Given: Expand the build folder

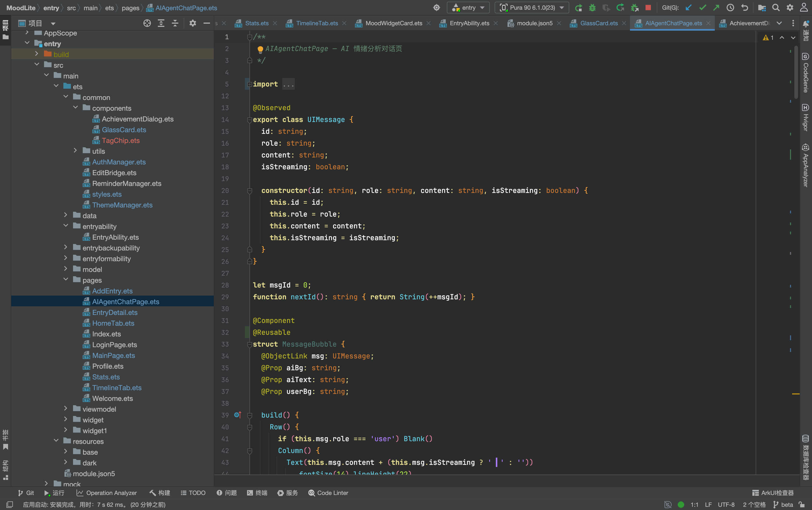Looking at the screenshot, I should pyautogui.click(x=37, y=54).
